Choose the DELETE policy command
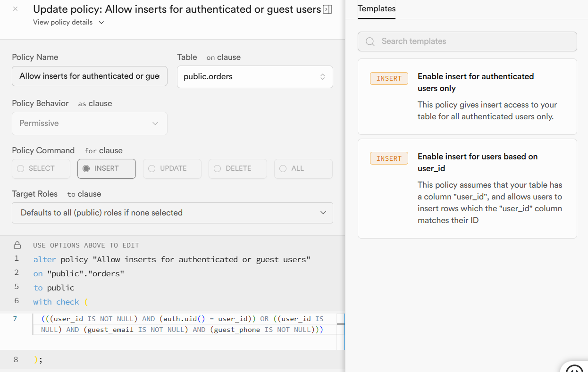The width and height of the screenshot is (588, 372). (238, 169)
